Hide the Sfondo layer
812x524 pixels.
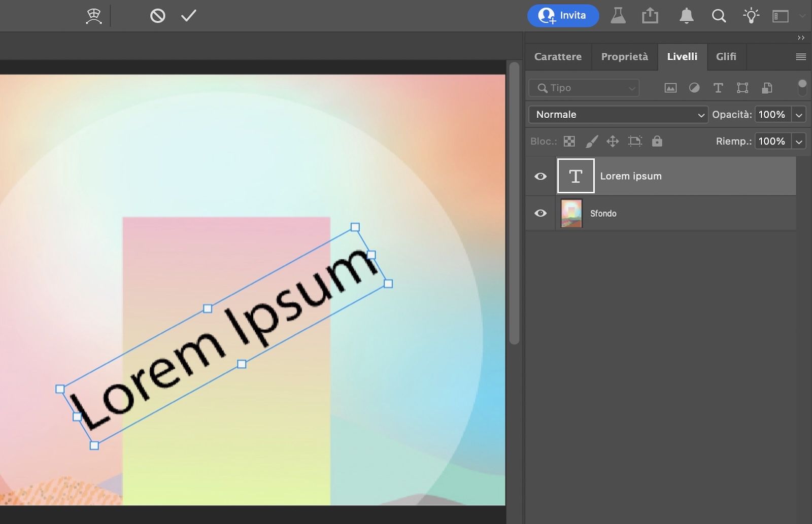click(x=540, y=213)
